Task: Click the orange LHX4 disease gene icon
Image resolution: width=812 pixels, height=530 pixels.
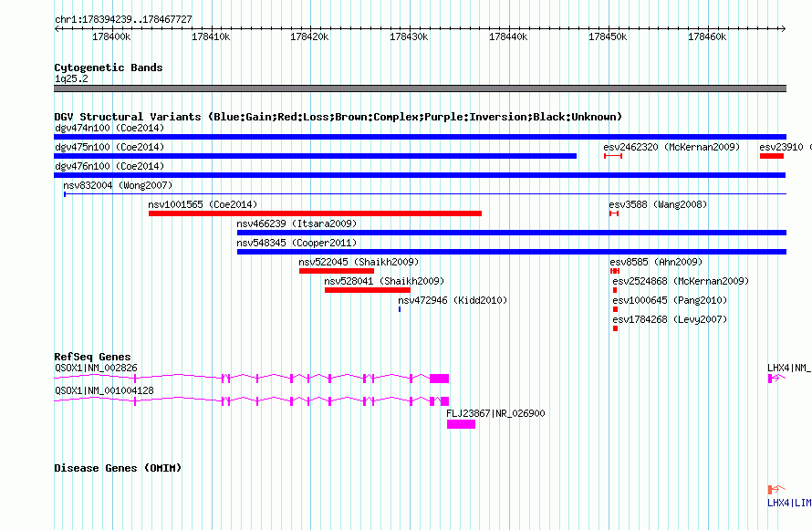Action: [x=776, y=489]
